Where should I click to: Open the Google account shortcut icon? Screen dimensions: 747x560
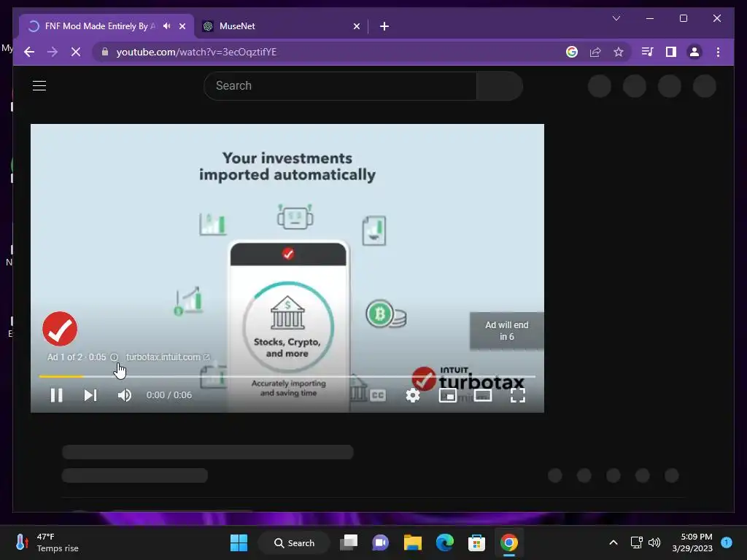pyautogui.click(x=572, y=52)
